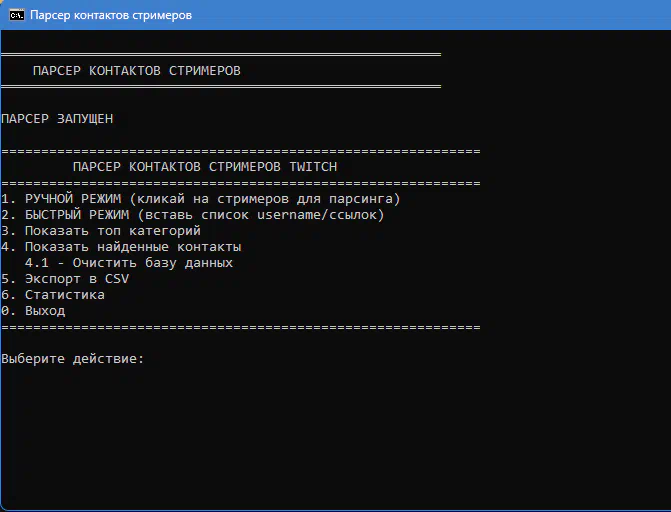Viewport: 671px width, 512px height.
Task: Click the '0. Выход' menu line
Action: tap(33, 311)
